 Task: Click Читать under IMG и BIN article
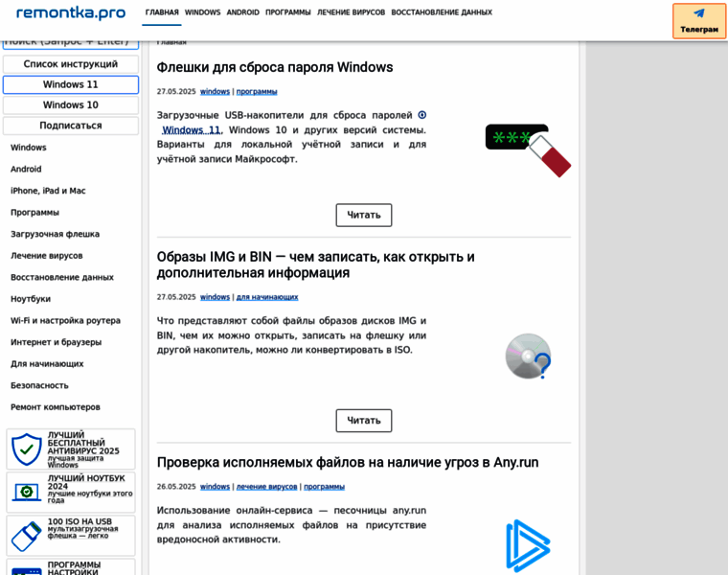[x=364, y=421]
